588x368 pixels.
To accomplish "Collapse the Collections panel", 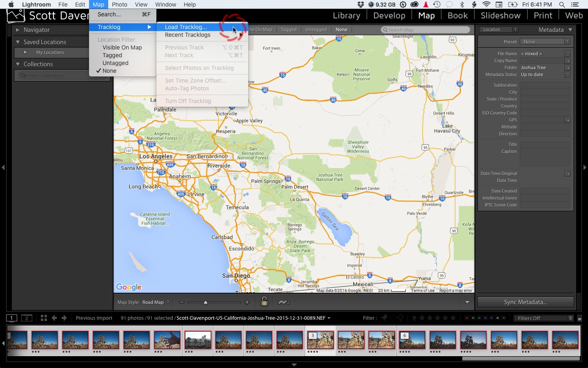I will 18,64.
